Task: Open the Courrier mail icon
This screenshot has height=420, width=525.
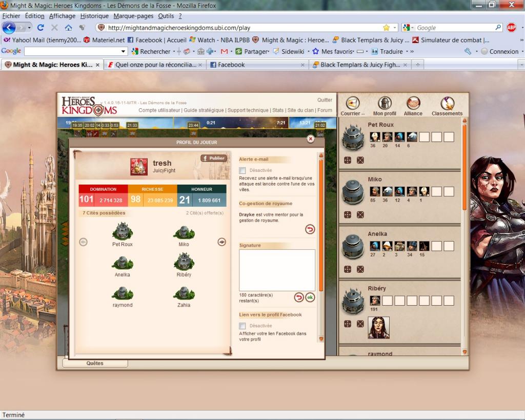Action: 353,104
